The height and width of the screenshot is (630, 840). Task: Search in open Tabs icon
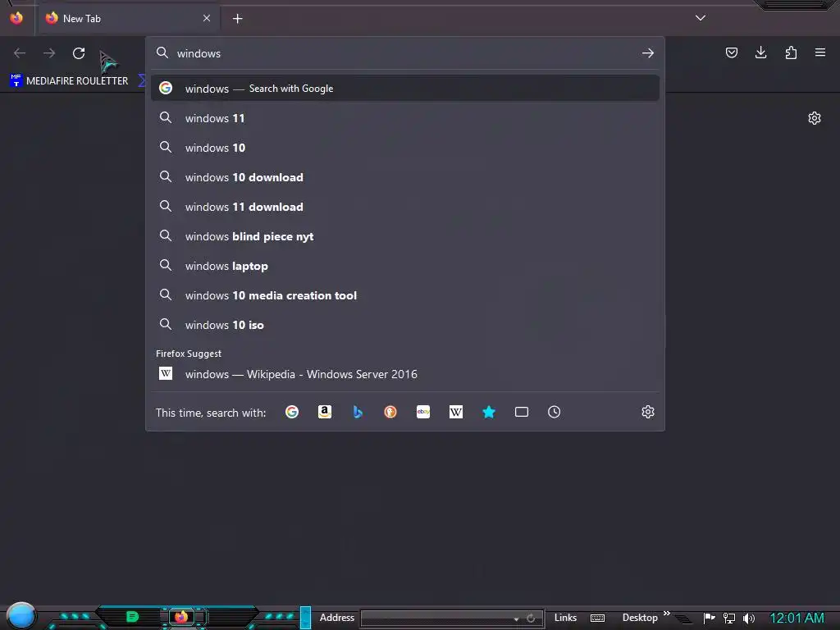click(x=521, y=412)
